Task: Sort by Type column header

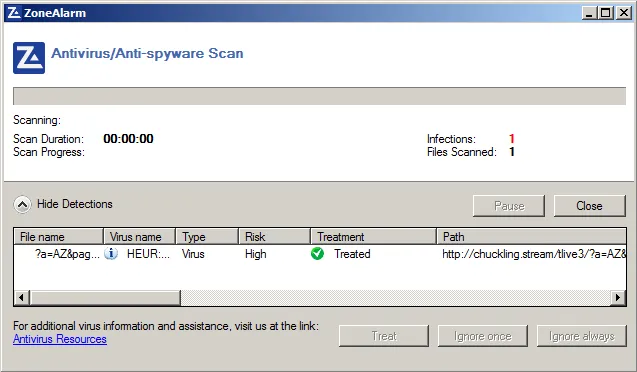Action: [x=207, y=236]
